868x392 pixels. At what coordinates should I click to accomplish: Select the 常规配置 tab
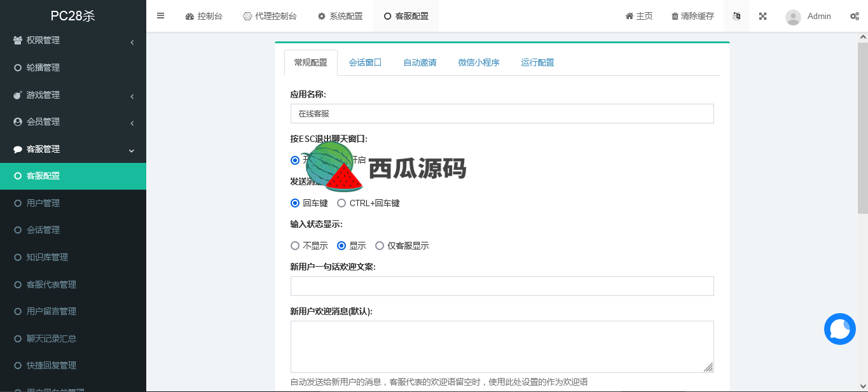[x=310, y=62]
